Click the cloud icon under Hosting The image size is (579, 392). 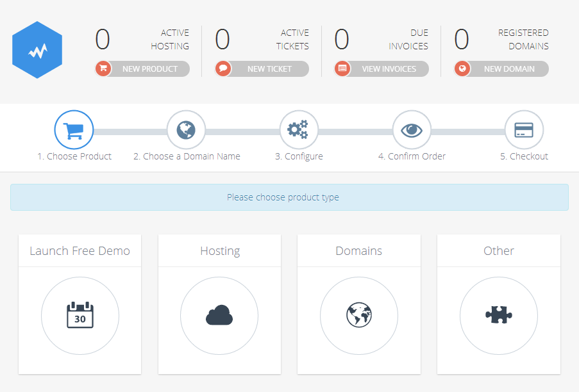(219, 315)
